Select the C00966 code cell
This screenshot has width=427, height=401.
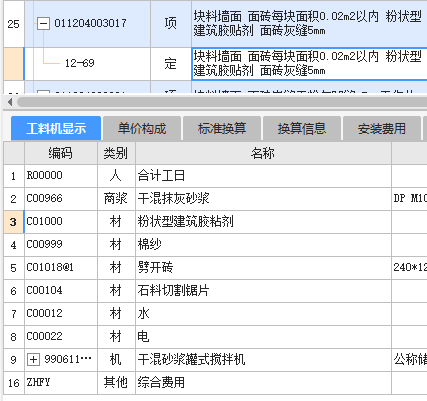click(61, 199)
